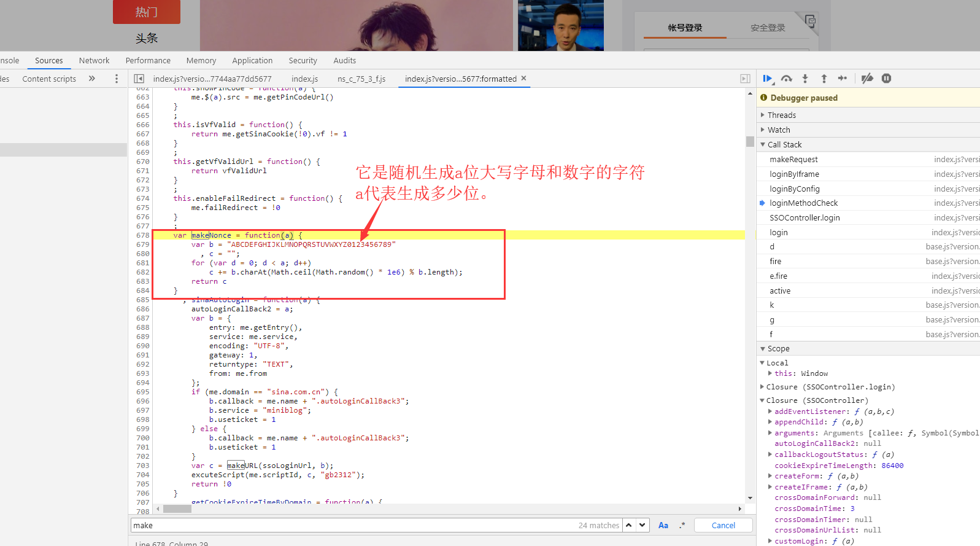The width and height of the screenshot is (980, 546).
Task: Toggle the debugger sidebar pane icon
Action: coord(745,79)
